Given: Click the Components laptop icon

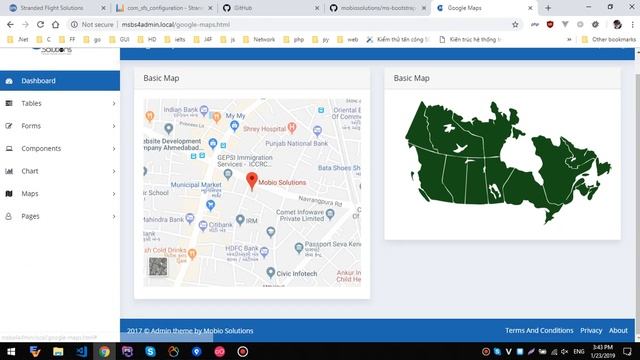Looking at the screenshot, I should tap(9, 149).
